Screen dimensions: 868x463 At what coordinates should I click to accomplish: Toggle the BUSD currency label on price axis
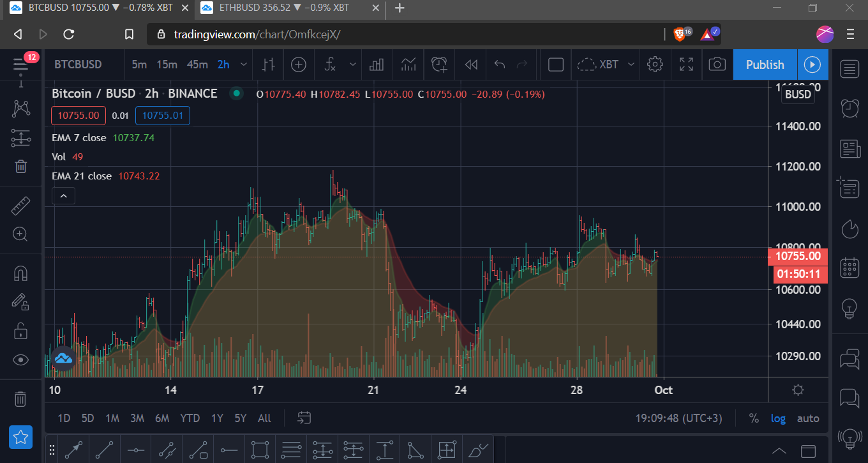click(798, 95)
